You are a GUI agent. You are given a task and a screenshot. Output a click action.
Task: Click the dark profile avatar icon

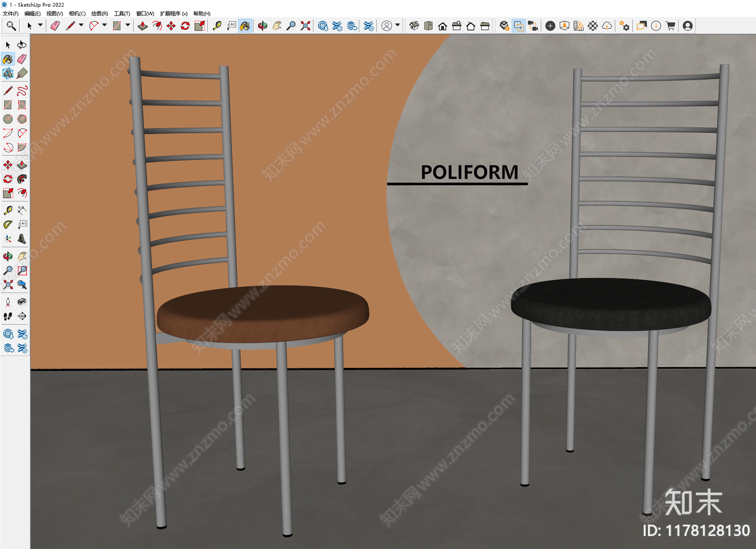coord(688,26)
